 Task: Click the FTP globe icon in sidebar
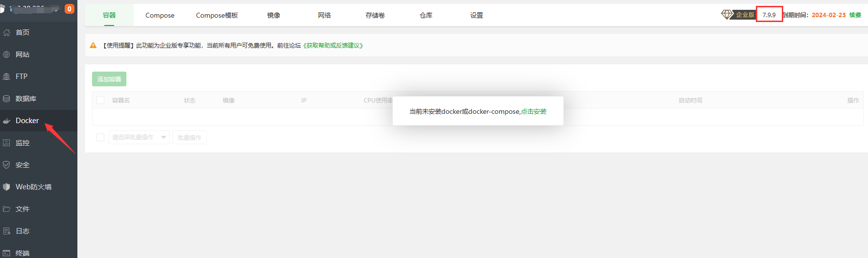[6, 77]
